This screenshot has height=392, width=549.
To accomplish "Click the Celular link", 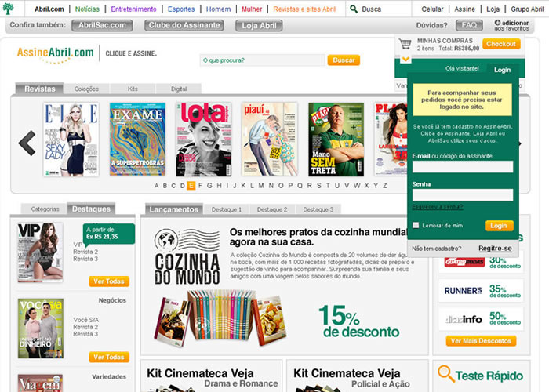I will (x=432, y=9).
